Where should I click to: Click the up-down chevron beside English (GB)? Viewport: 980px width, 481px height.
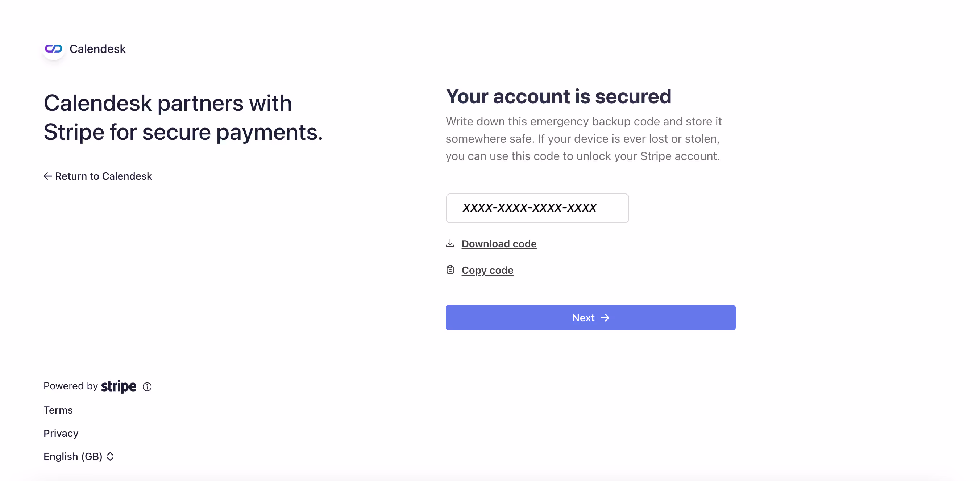110,456
